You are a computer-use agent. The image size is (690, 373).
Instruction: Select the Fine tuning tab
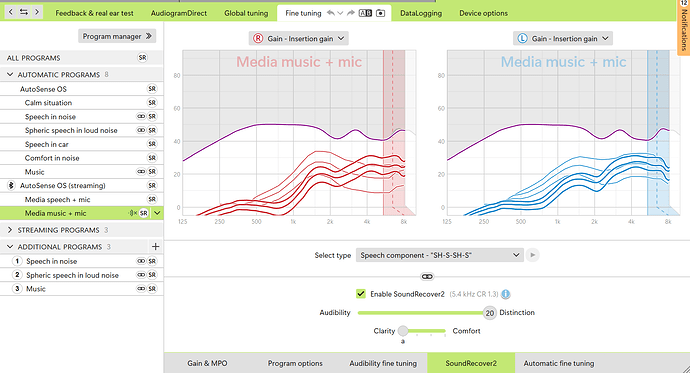[x=303, y=13]
